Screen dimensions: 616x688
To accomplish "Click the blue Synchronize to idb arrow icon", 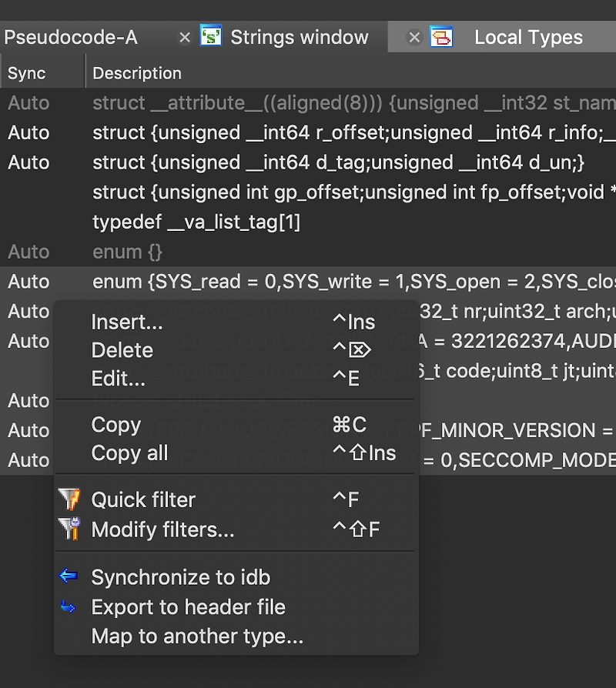I will pyautogui.click(x=69, y=577).
